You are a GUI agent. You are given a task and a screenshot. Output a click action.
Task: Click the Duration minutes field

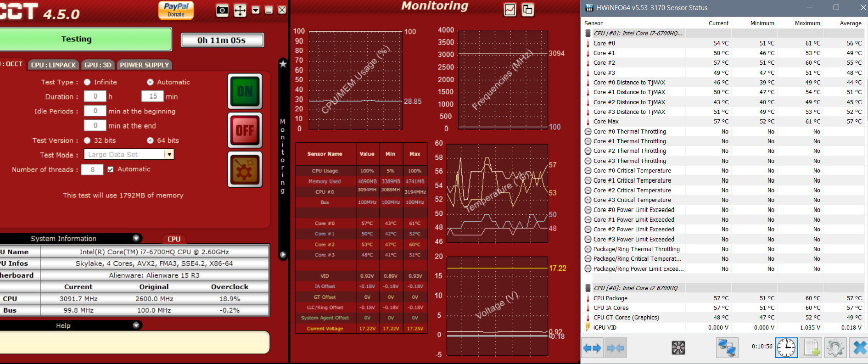tap(153, 96)
